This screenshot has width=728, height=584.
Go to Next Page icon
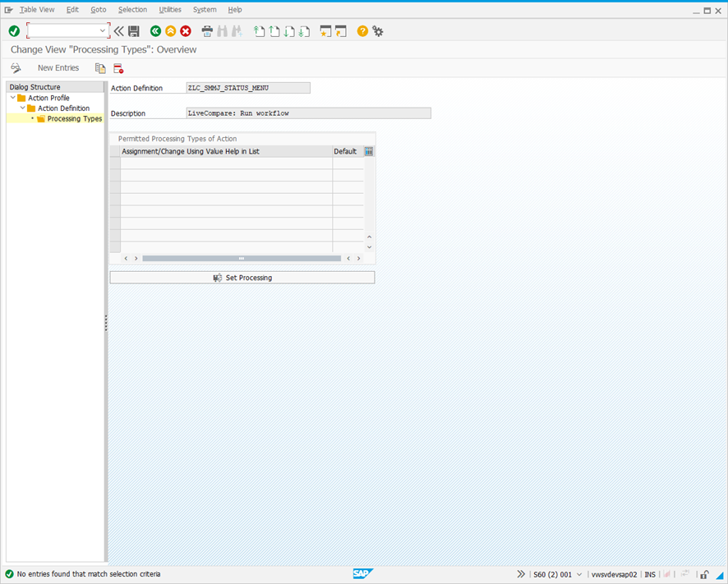pyautogui.click(x=289, y=31)
